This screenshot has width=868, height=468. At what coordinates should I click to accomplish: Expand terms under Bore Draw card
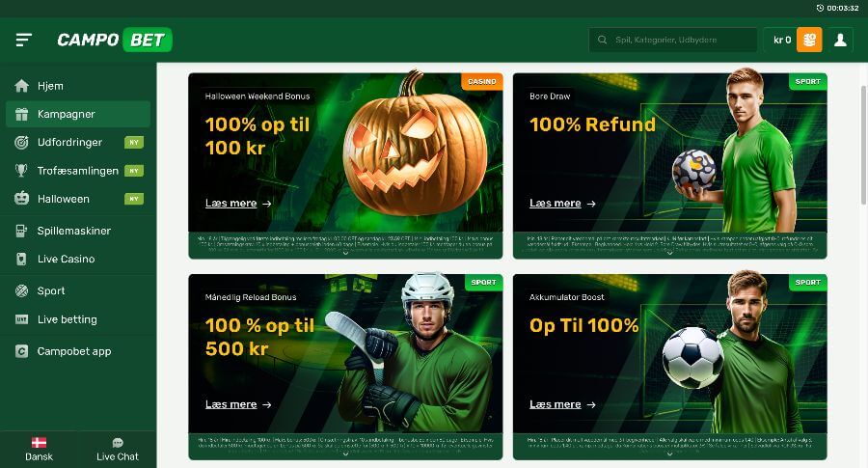click(x=670, y=253)
